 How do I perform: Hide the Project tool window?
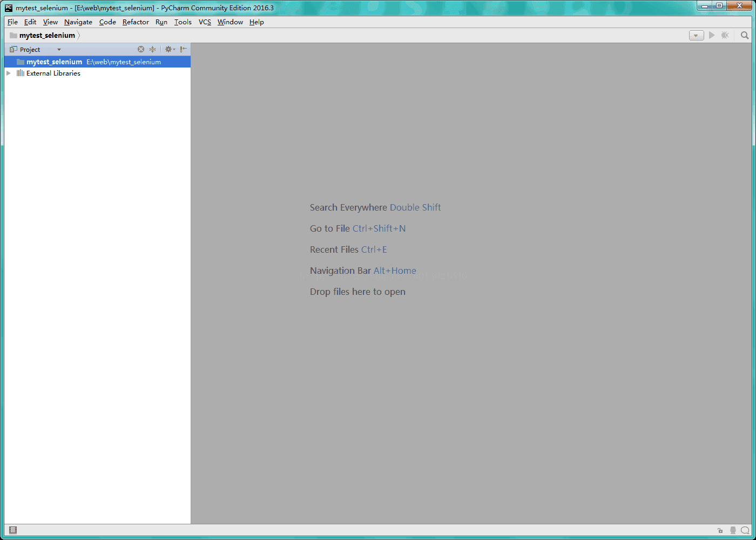click(184, 49)
